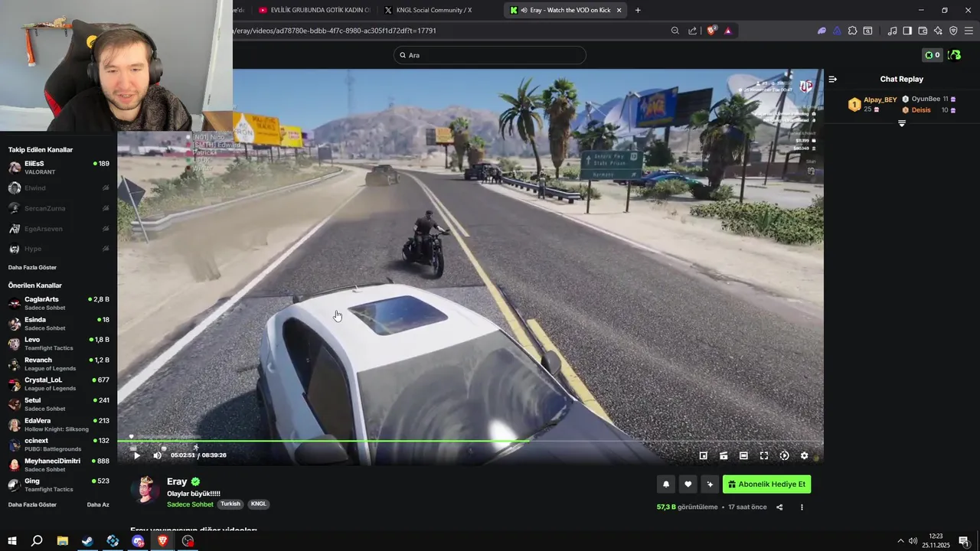Switch to EVLİLİK GRUBUNDA YouTube tab
The image size is (980, 551).
pos(315,10)
